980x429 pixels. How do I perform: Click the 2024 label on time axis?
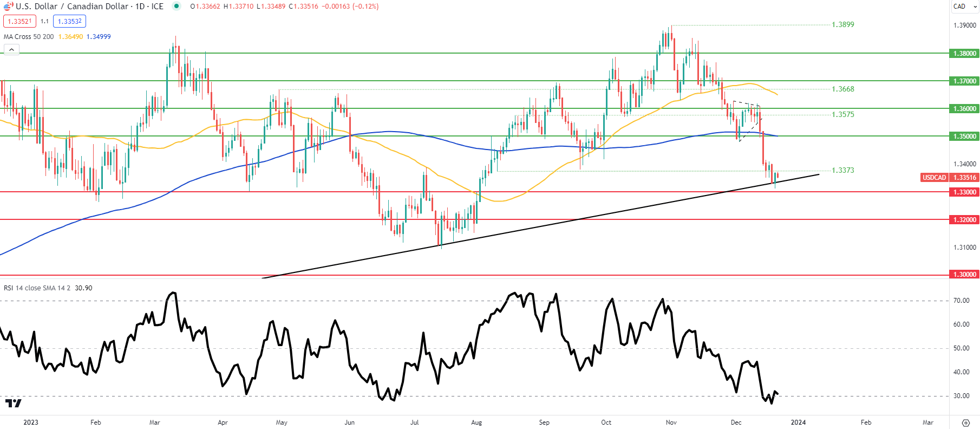(x=798, y=422)
